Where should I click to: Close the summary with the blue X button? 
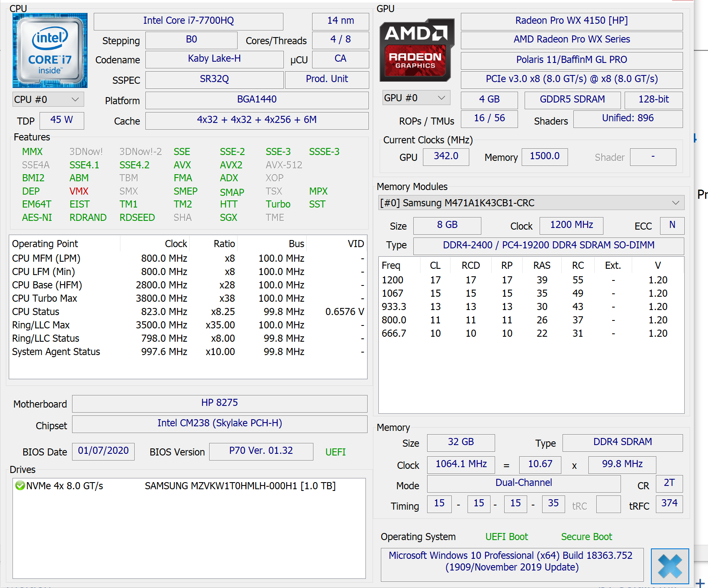pyautogui.click(x=670, y=566)
